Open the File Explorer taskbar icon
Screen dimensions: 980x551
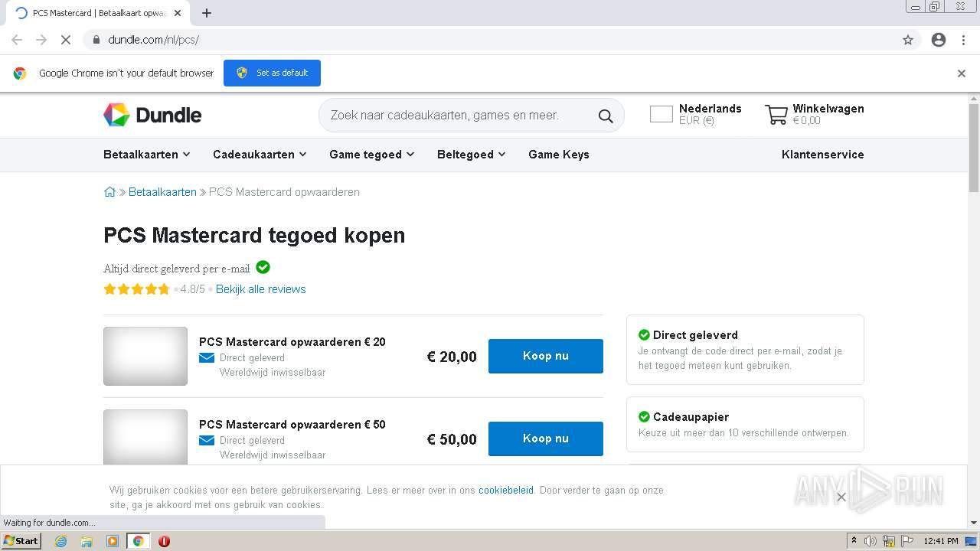coord(87,541)
